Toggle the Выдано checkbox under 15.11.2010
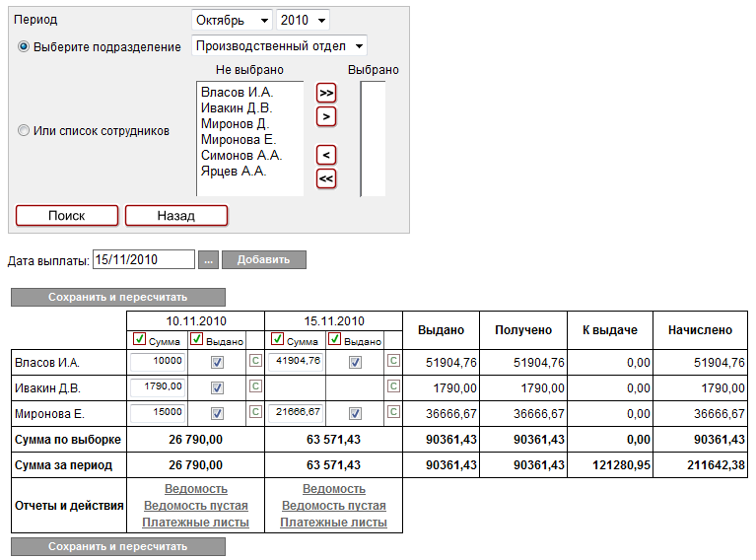Viewport: 756px width, 560px height. pyautogui.click(x=335, y=339)
